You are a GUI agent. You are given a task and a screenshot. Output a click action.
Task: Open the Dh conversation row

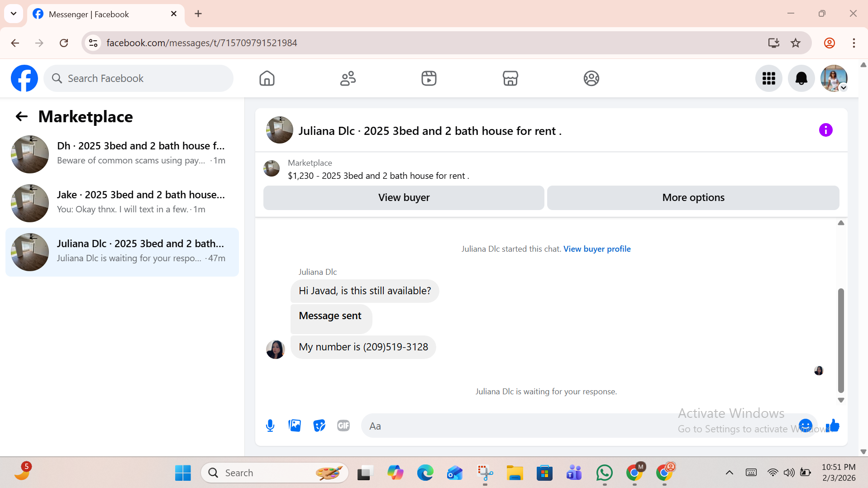[122, 154]
